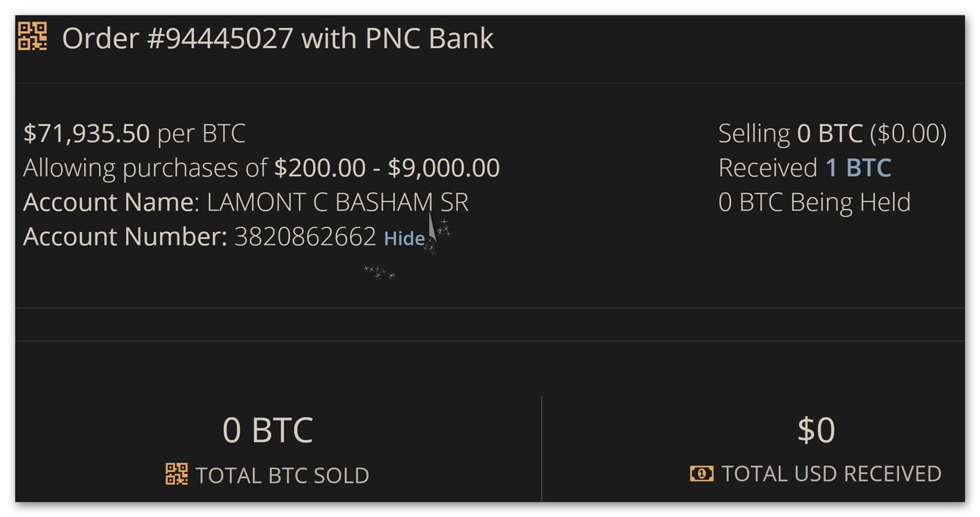Hide the account number
Image resolution: width=980 pixels, height=517 pixels.
click(x=404, y=238)
